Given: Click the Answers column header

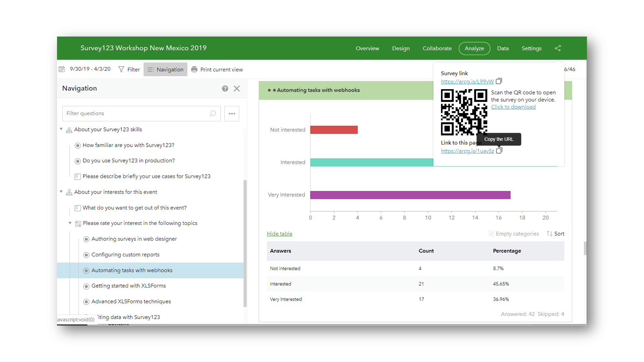Looking at the screenshot, I should (x=280, y=251).
